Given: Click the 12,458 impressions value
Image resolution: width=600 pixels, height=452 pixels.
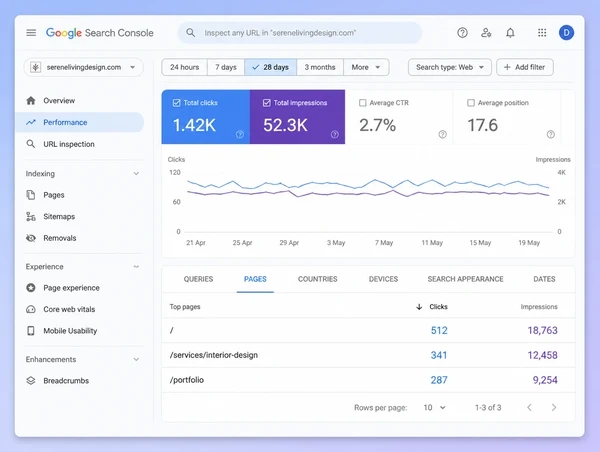Looking at the screenshot, I should [x=542, y=355].
